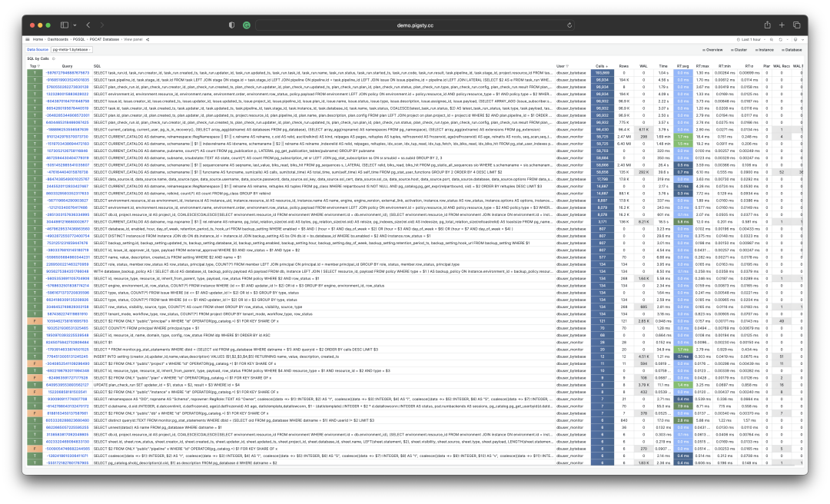The width and height of the screenshot is (830, 504).
Task: Show Safari tab overview
Action: (x=797, y=25)
